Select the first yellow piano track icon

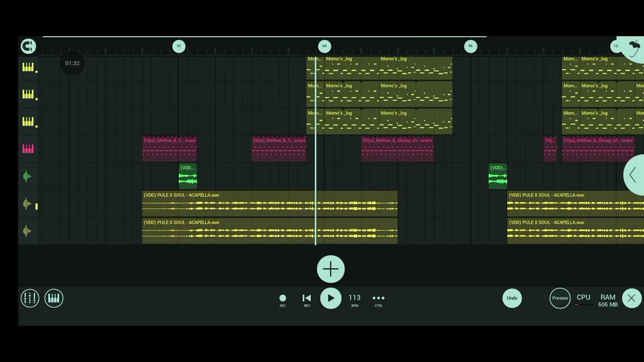(28, 67)
